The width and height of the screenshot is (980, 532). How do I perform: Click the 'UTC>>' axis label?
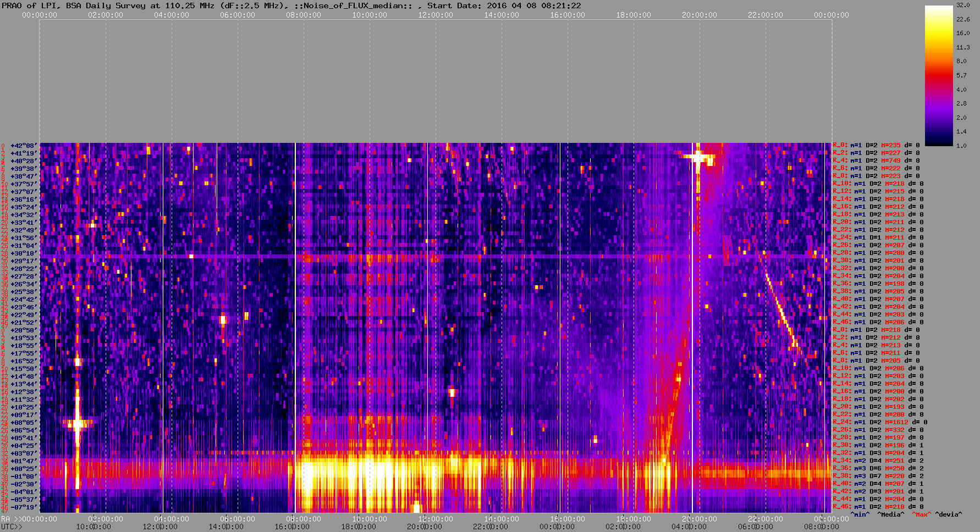tap(12, 527)
